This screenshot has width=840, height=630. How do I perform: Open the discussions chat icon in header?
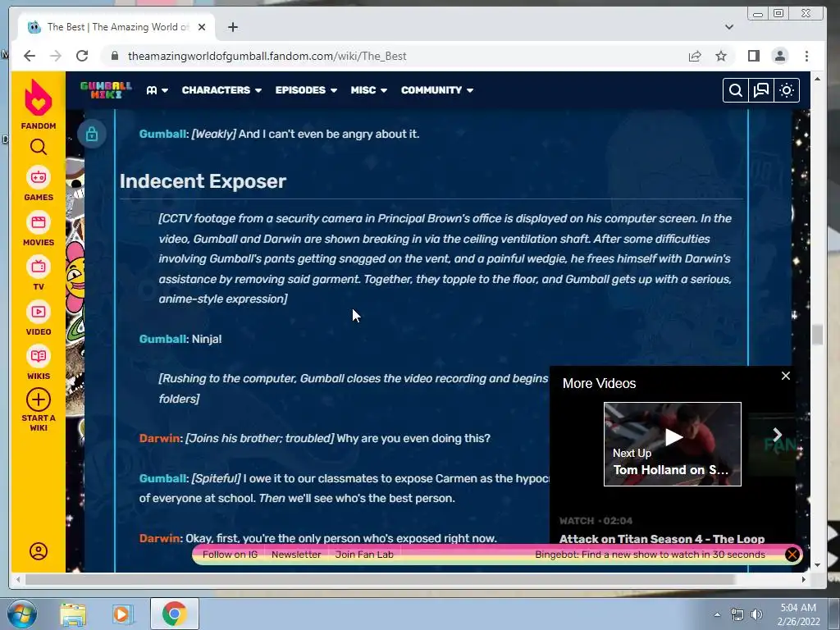(x=761, y=90)
